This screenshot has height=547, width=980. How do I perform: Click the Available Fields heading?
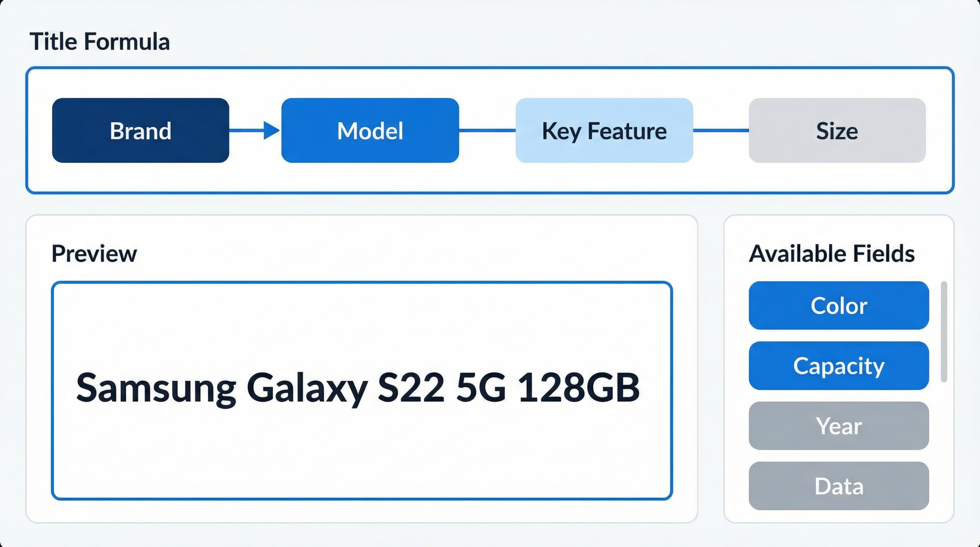point(832,254)
